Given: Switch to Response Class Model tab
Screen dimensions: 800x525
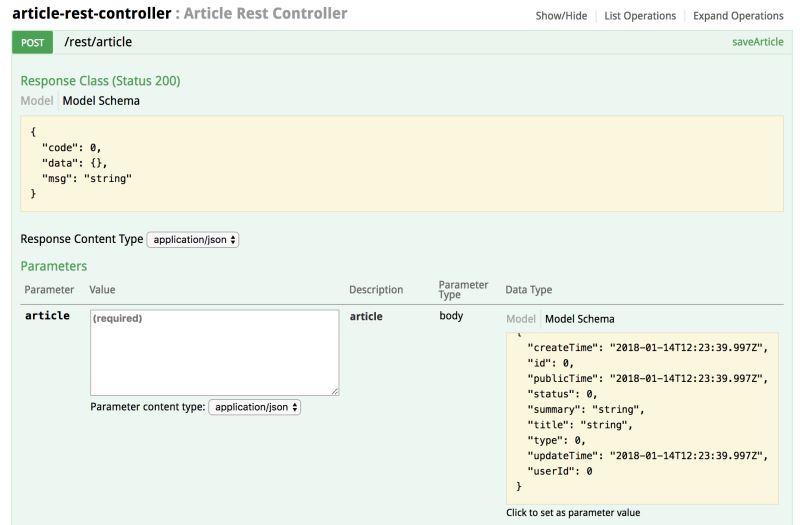Looking at the screenshot, I should coord(37,101).
